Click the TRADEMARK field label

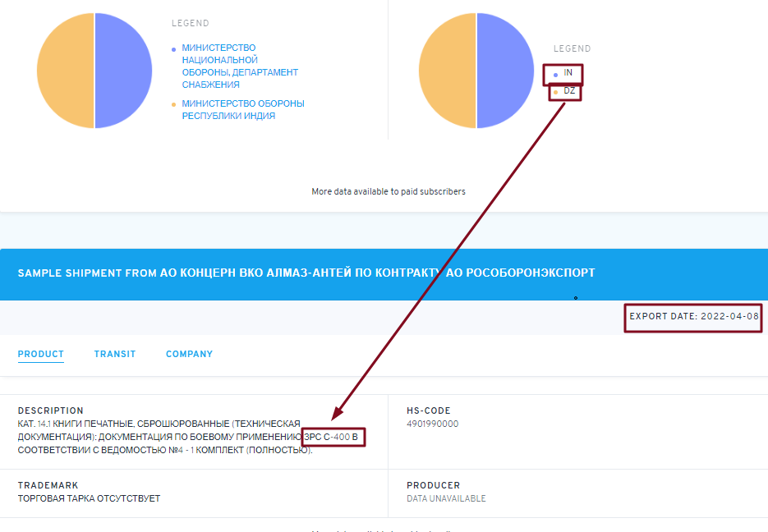point(48,485)
